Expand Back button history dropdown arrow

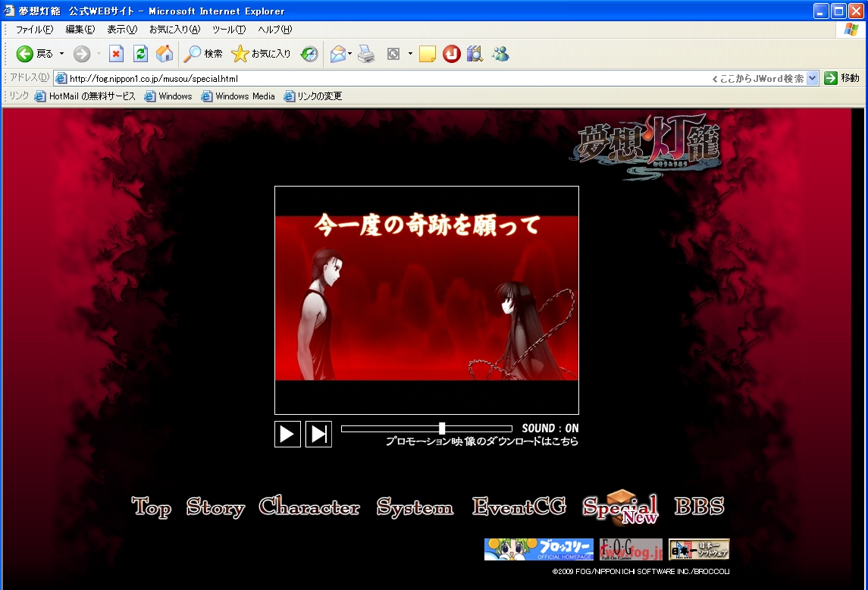tap(61, 54)
